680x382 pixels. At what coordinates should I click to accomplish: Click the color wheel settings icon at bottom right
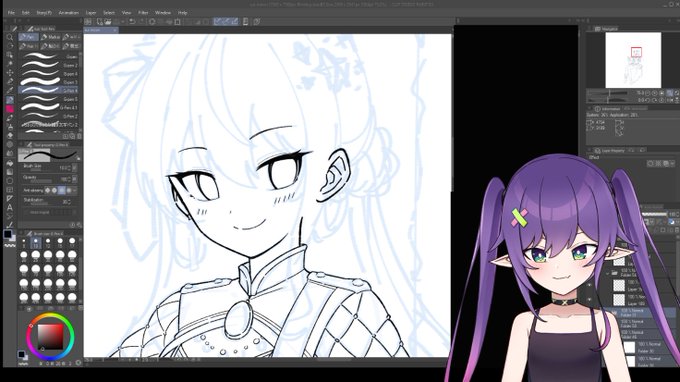coord(78,362)
